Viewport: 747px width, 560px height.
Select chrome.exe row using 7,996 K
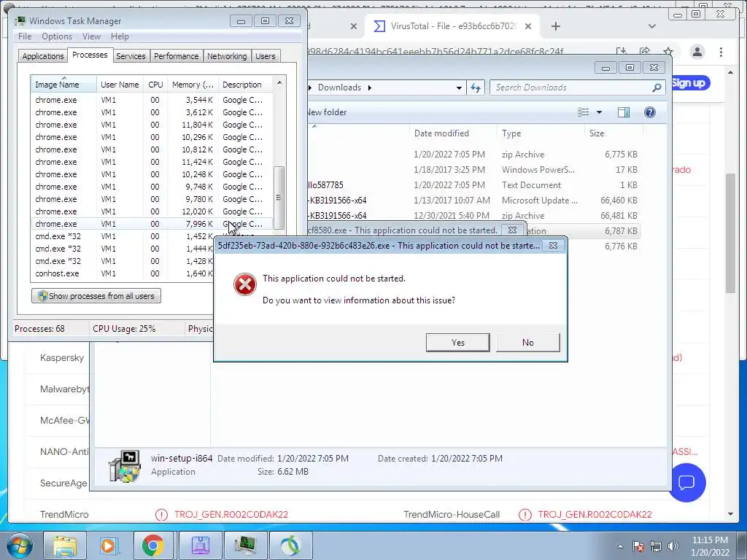tap(152, 224)
